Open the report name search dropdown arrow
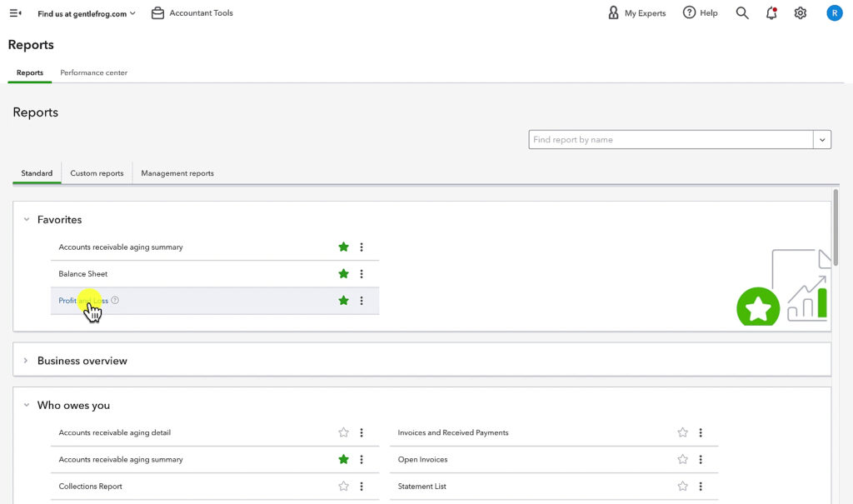The image size is (853, 504). [823, 140]
